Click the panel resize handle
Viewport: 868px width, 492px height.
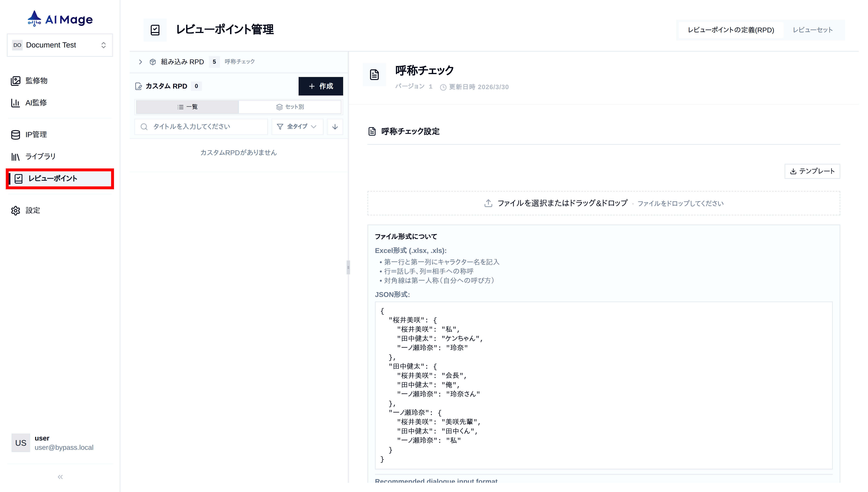[348, 267]
